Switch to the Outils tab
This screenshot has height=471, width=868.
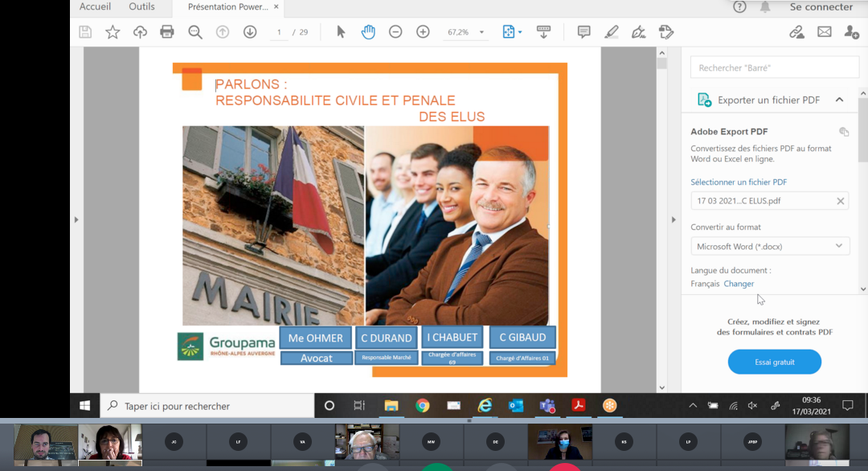pyautogui.click(x=141, y=6)
